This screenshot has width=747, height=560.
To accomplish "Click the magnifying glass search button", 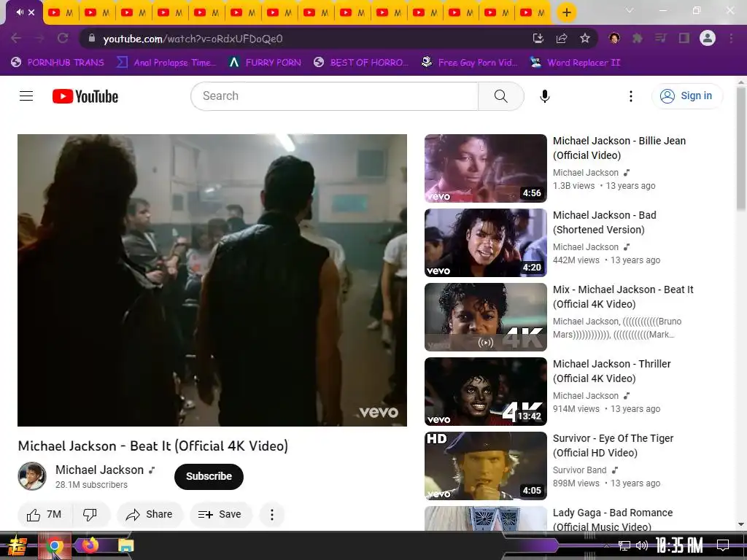I will [500, 96].
